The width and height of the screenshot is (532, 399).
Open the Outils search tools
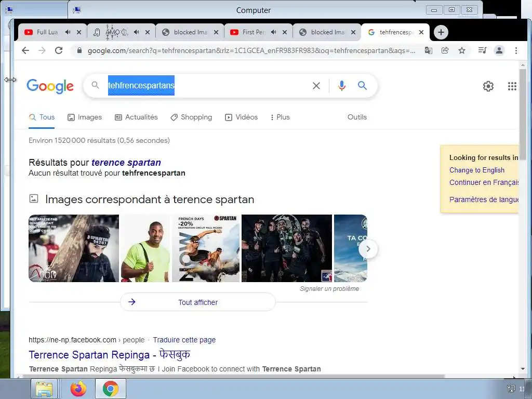pos(357,117)
